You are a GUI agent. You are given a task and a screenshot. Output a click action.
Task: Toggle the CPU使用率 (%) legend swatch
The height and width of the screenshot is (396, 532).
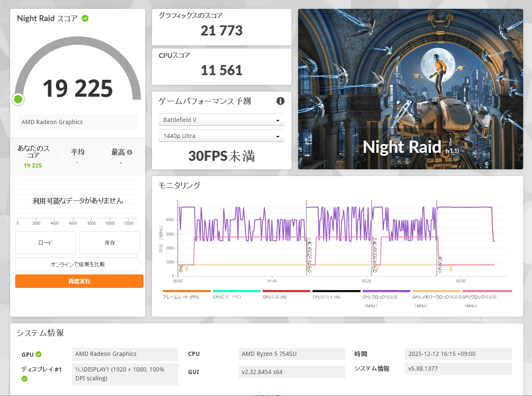tap(336, 291)
